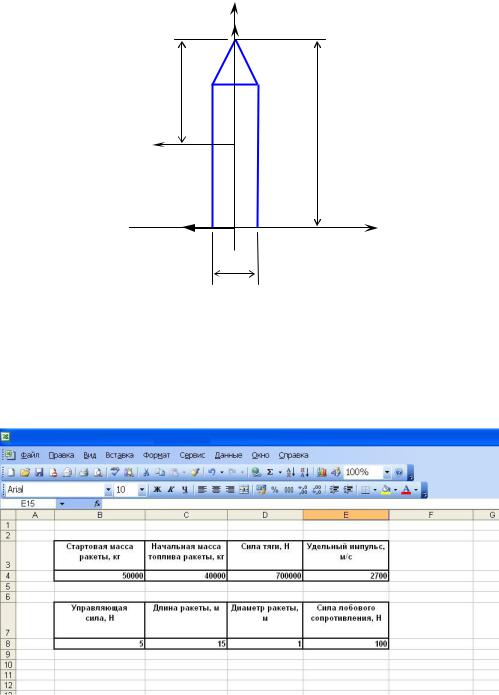Apply the yellow Fill Color bucket

[x=386, y=490]
